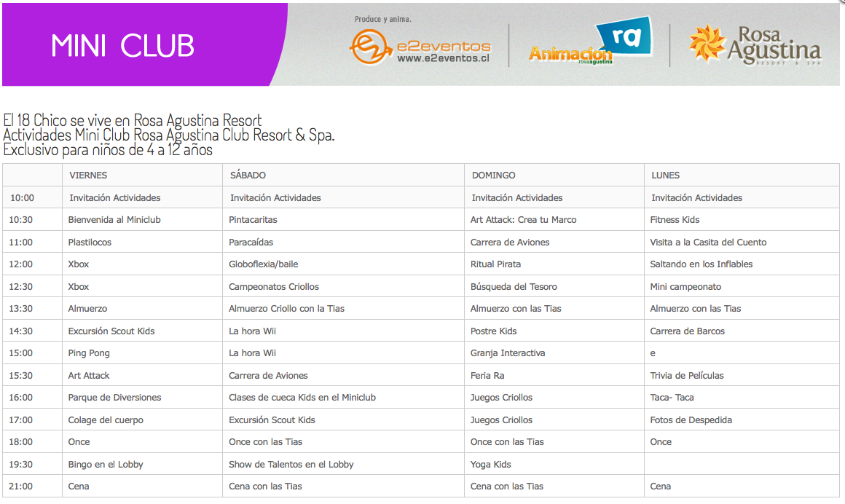The image size is (845, 504).
Task: Select the SÁBADO column header
Action: click(248, 176)
